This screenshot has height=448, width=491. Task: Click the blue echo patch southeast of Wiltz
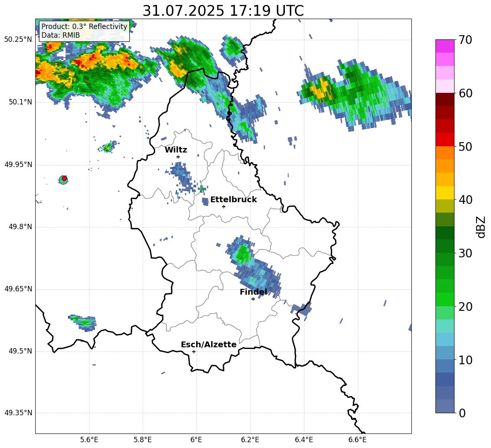coord(182,177)
